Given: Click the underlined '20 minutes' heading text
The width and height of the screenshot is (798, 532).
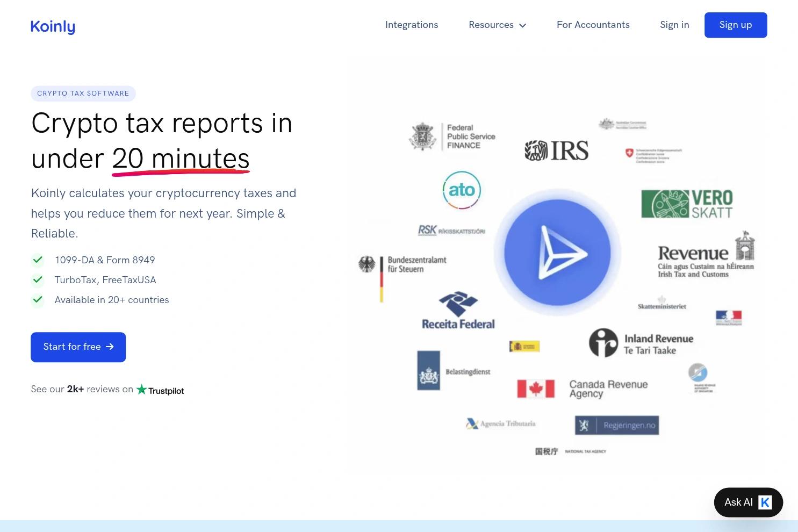Looking at the screenshot, I should click(x=181, y=159).
